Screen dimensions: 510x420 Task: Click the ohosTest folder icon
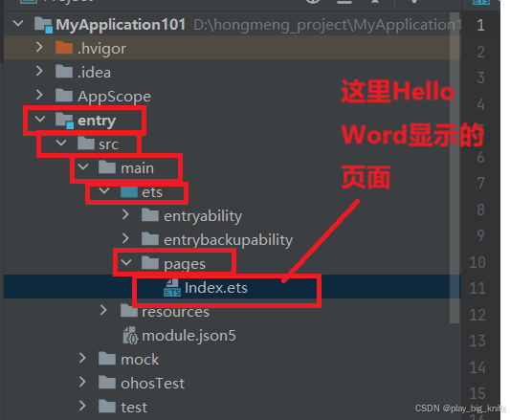click(x=107, y=383)
